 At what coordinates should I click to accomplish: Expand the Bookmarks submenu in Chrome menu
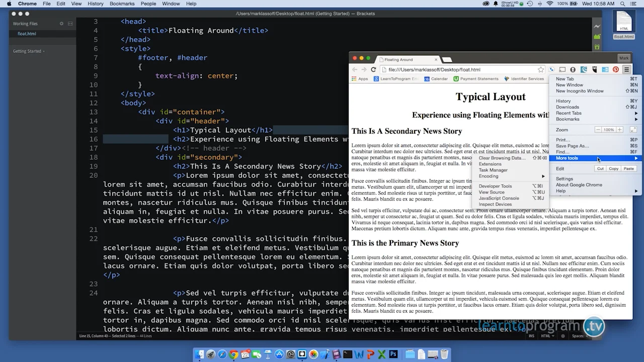click(x=597, y=119)
